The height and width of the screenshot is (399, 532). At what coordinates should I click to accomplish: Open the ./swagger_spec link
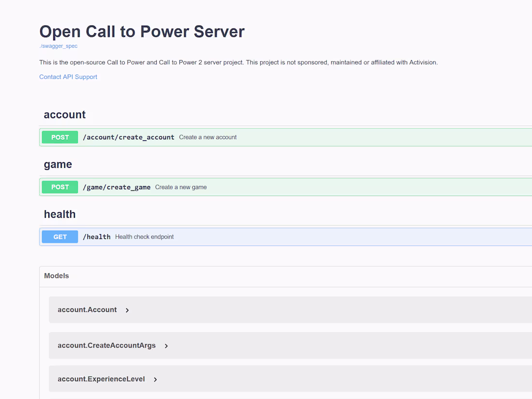tap(58, 45)
